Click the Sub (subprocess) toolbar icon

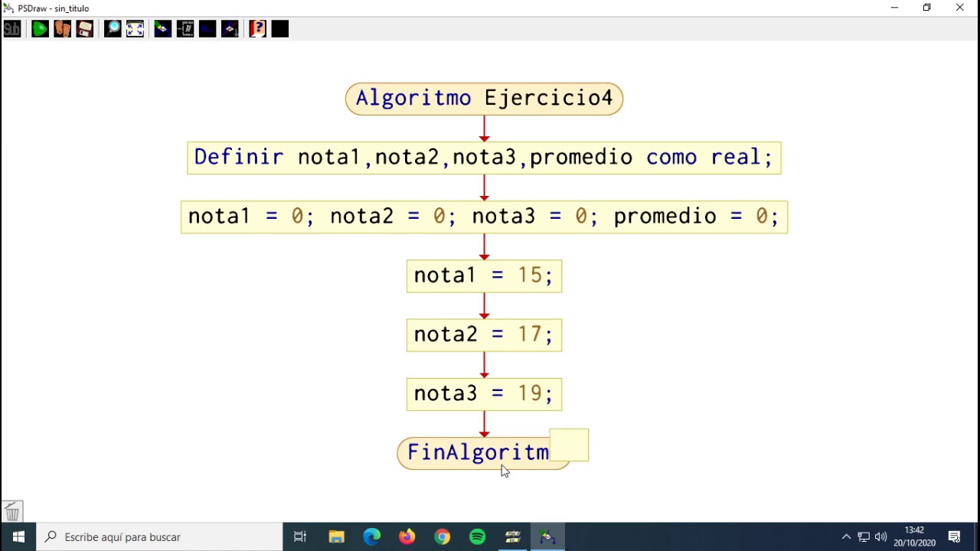(x=12, y=29)
